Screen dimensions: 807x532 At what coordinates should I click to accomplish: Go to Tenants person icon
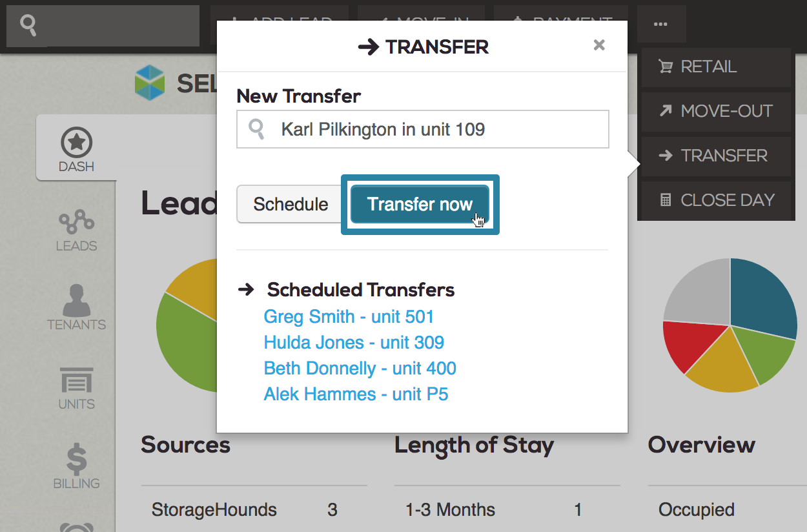click(x=76, y=308)
